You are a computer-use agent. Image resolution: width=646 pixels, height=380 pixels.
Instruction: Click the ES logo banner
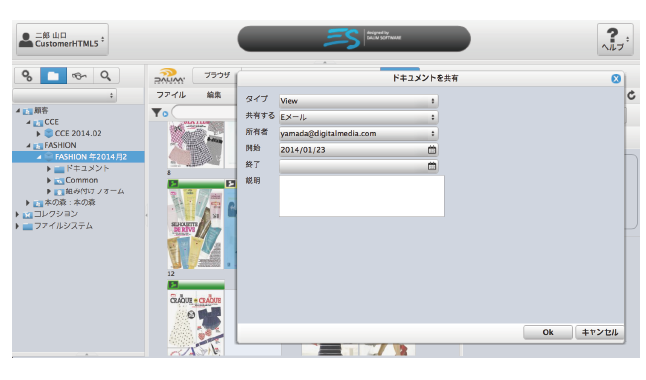pyautogui.click(x=354, y=39)
